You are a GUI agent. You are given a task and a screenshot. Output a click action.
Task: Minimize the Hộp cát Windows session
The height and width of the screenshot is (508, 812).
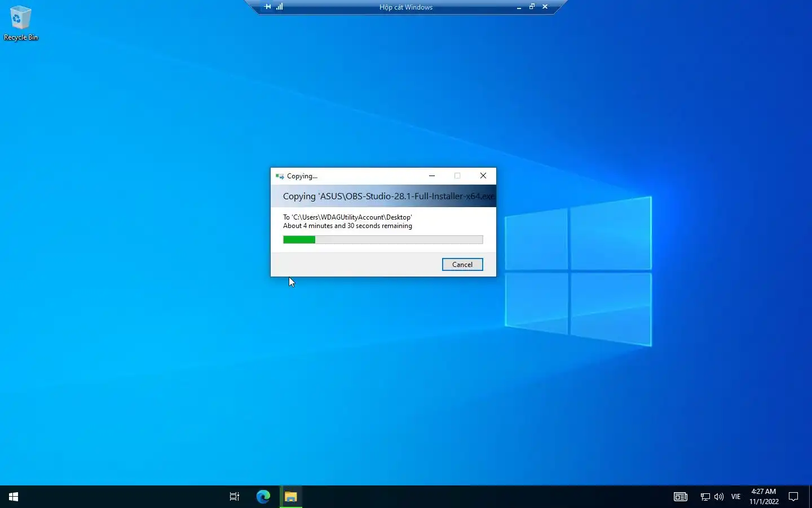coord(519,7)
